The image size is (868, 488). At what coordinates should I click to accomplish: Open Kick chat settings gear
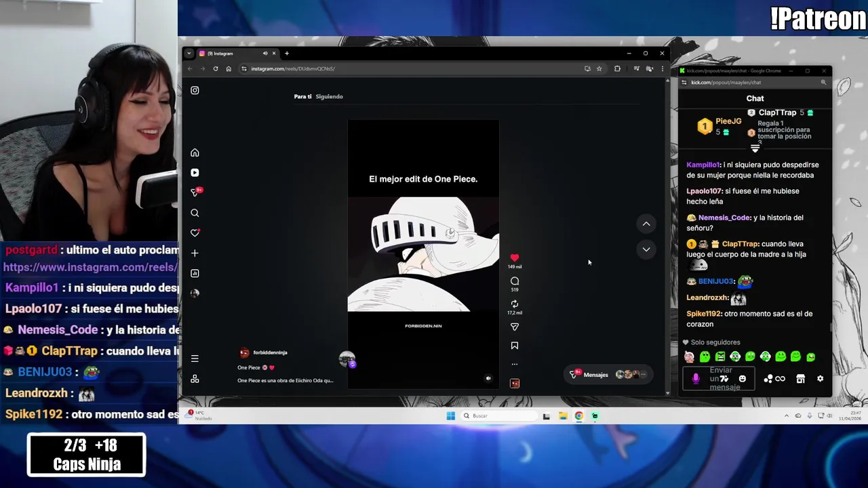pos(820,379)
